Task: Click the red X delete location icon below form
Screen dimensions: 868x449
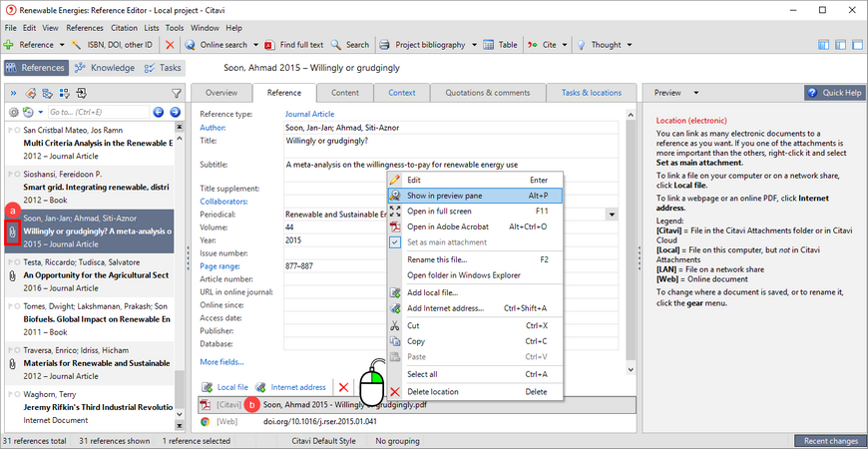Action: coord(344,387)
